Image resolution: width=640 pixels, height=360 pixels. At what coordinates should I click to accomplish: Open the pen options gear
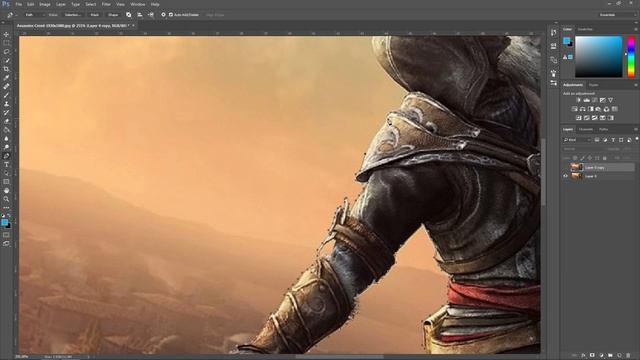pyautogui.click(x=163, y=15)
